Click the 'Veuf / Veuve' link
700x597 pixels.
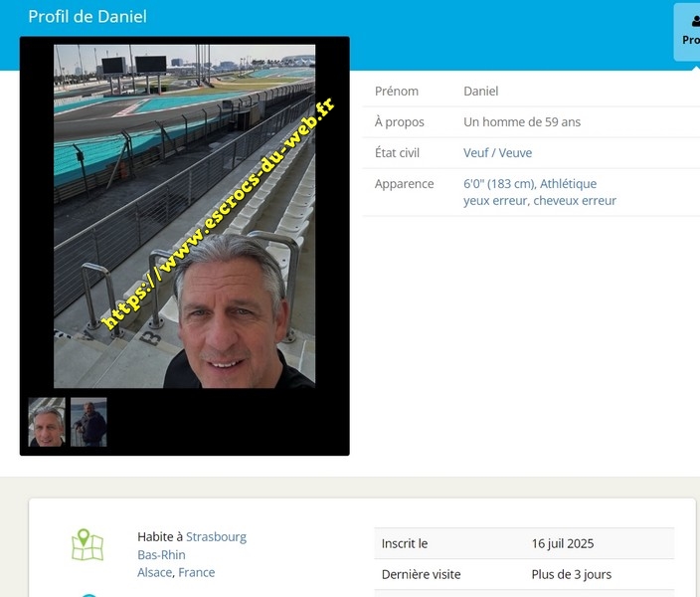click(497, 153)
